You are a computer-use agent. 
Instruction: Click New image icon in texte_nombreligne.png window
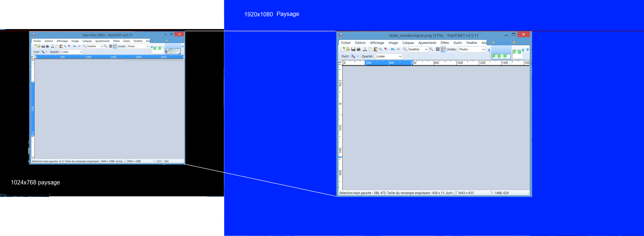(x=343, y=49)
